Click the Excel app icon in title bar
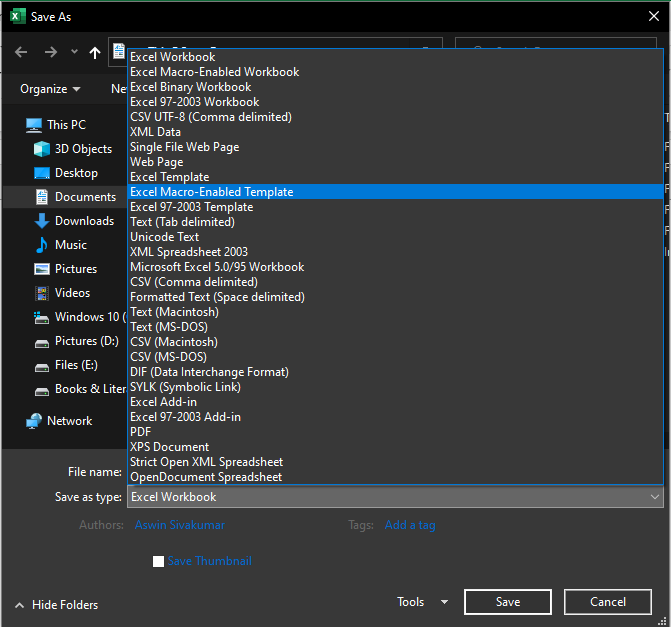The image size is (671, 627). tap(17, 16)
